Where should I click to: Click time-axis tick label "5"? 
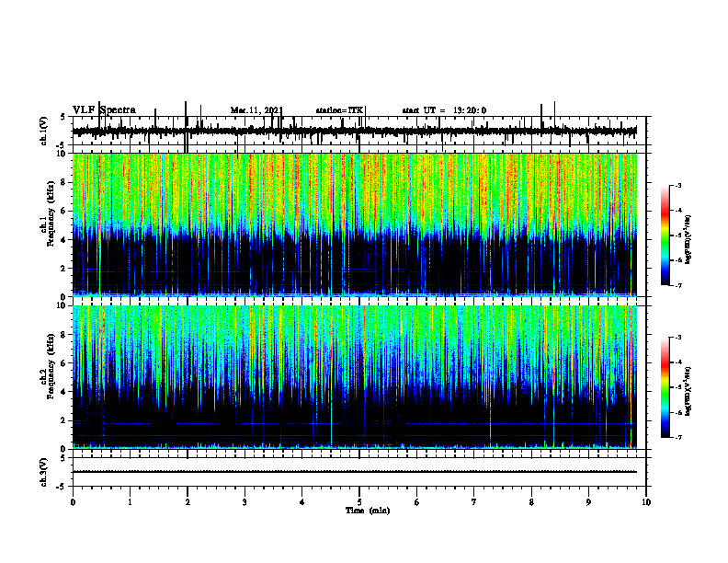pyautogui.click(x=359, y=502)
